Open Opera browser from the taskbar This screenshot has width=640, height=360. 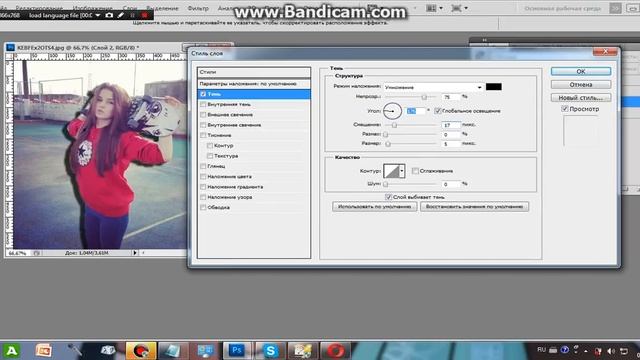tap(336, 350)
